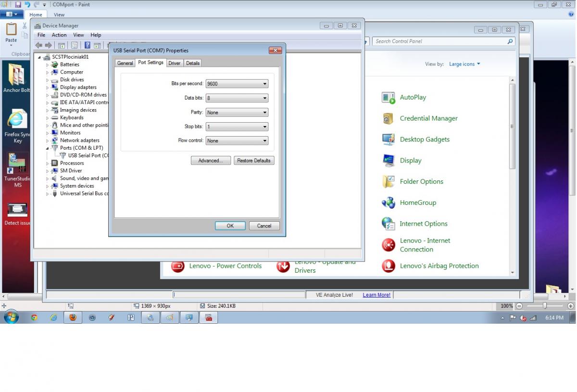Click the Device Manager help toolbar icon
This screenshot has width=577, height=392.
pyautogui.click(x=88, y=45)
